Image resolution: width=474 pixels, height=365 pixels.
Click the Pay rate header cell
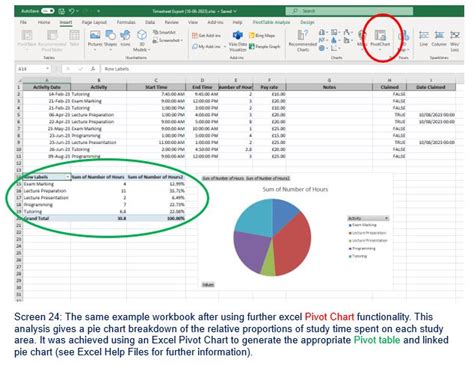[269, 87]
